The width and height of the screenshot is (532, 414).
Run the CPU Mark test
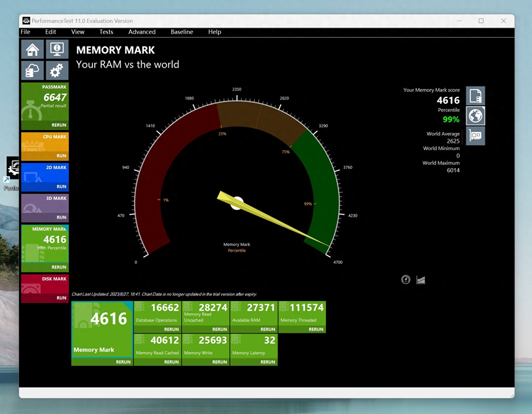coord(62,156)
